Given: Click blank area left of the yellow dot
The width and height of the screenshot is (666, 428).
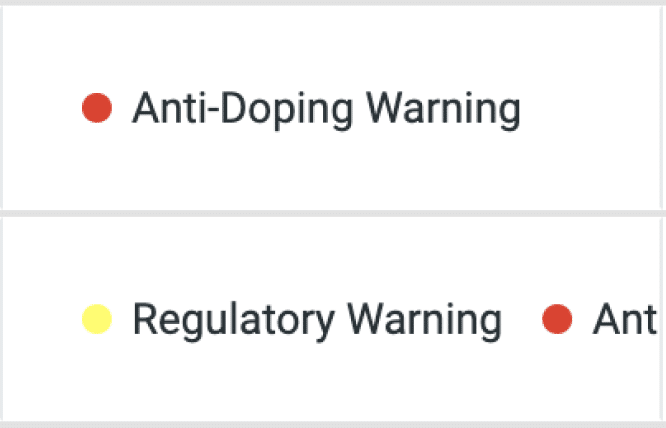Looking at the screenshot, I should click(x=42, y=319).
